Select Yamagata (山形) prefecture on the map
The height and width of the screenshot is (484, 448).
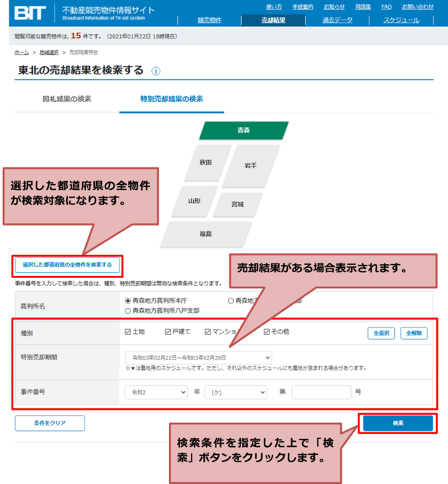[194, 200]
